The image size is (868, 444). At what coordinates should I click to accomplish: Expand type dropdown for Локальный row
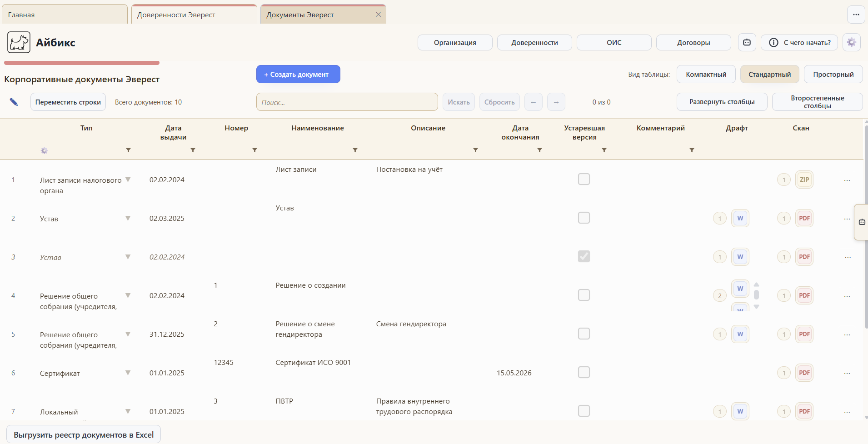click(128, 411)
